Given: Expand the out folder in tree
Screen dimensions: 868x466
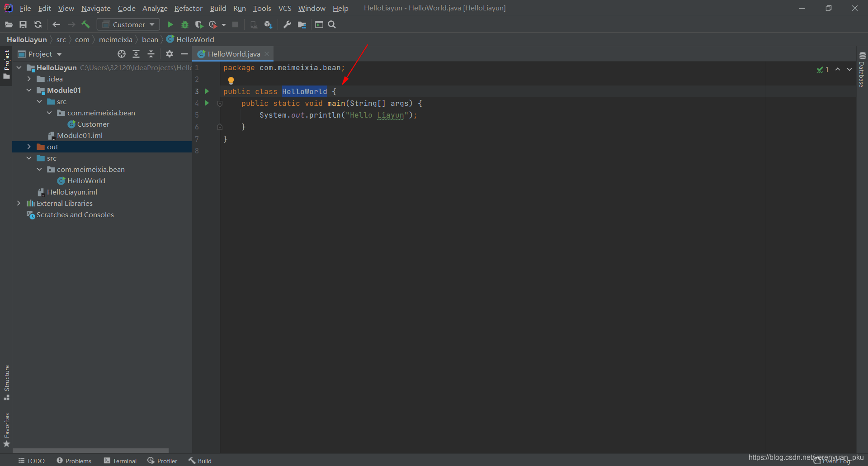Looking at the screenshot, I should click(29, 147).
